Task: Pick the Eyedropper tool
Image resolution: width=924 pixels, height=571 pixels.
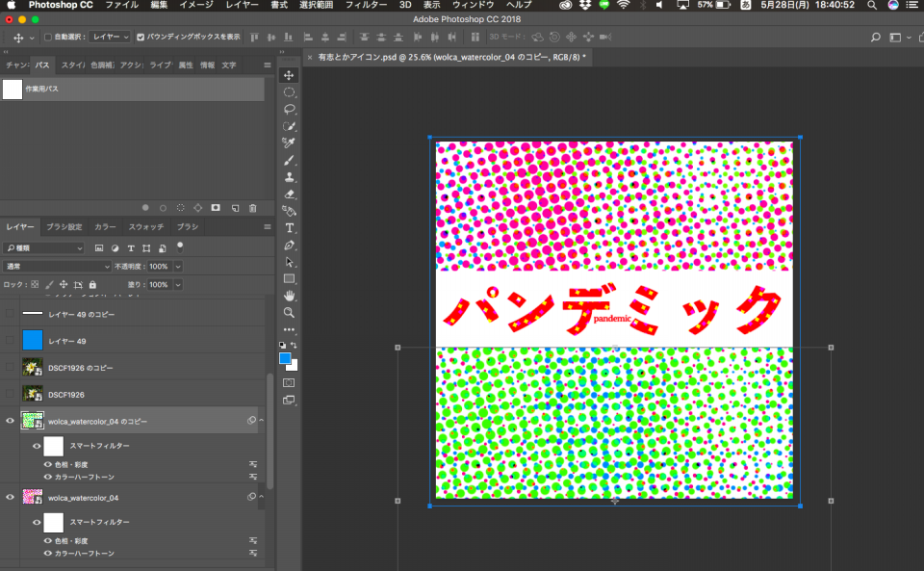Action: point(289,143)
